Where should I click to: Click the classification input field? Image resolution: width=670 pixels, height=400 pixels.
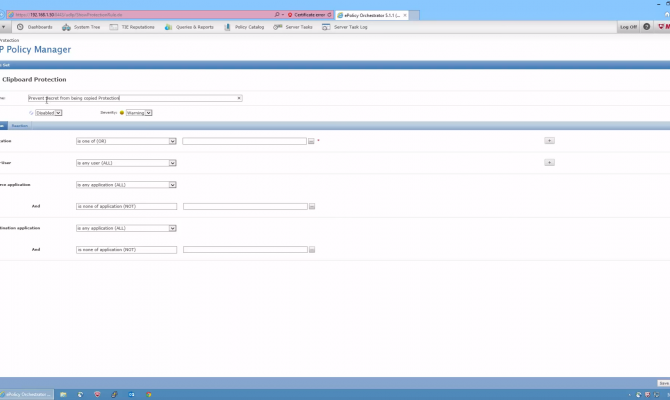(x=244, y=141)
